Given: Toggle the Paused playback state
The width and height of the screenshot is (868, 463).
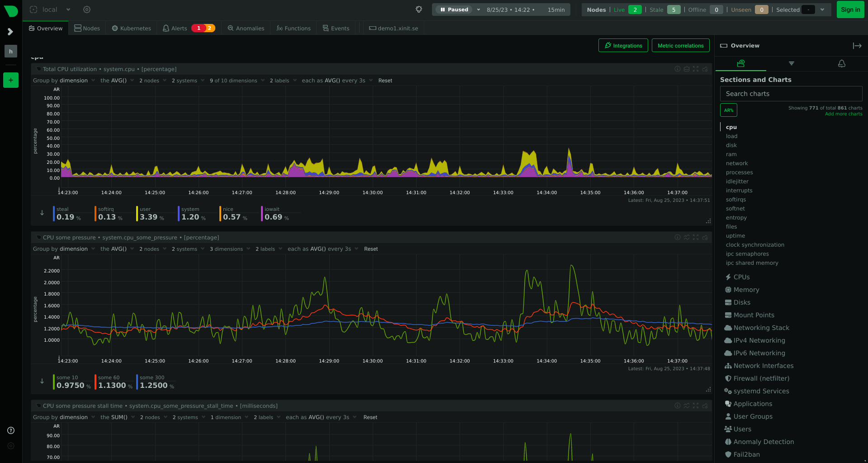Looking at the screenshot, I should (x=454, y=10).
